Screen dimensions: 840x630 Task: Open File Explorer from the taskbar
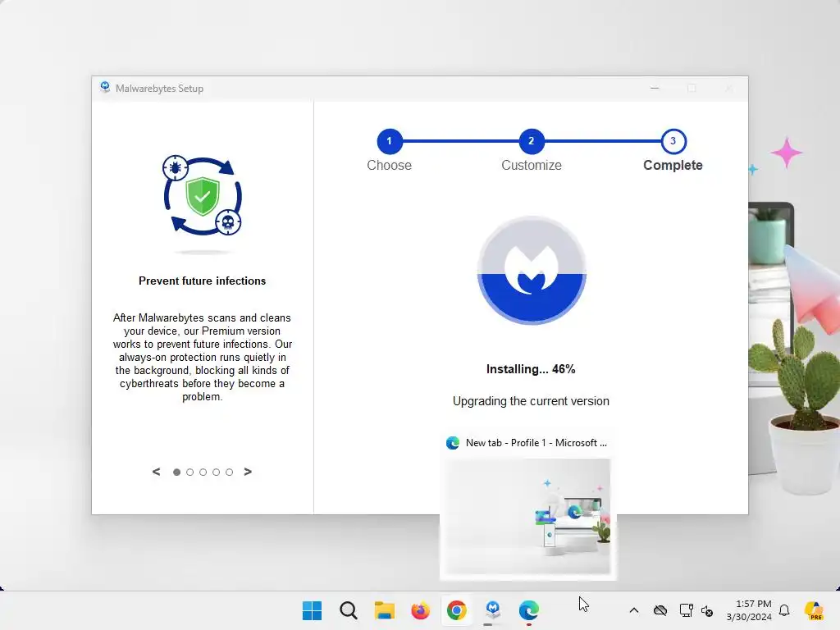click(384, 610)
